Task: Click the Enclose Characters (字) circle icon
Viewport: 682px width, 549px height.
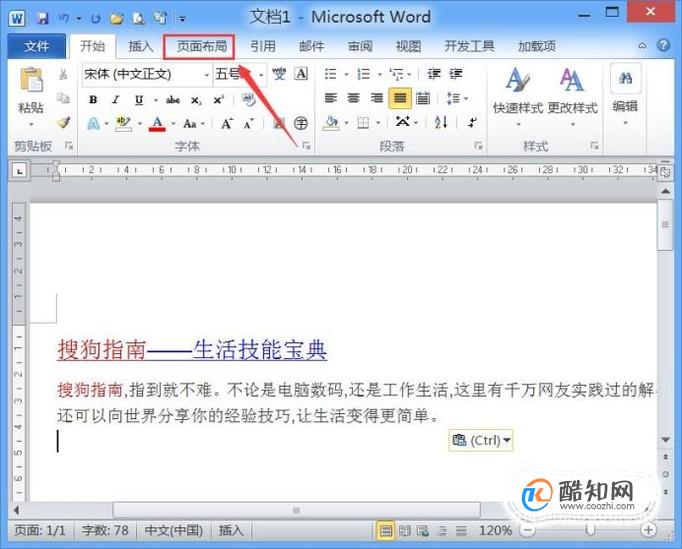Action: pyautogui.click(x=301, y=124)
